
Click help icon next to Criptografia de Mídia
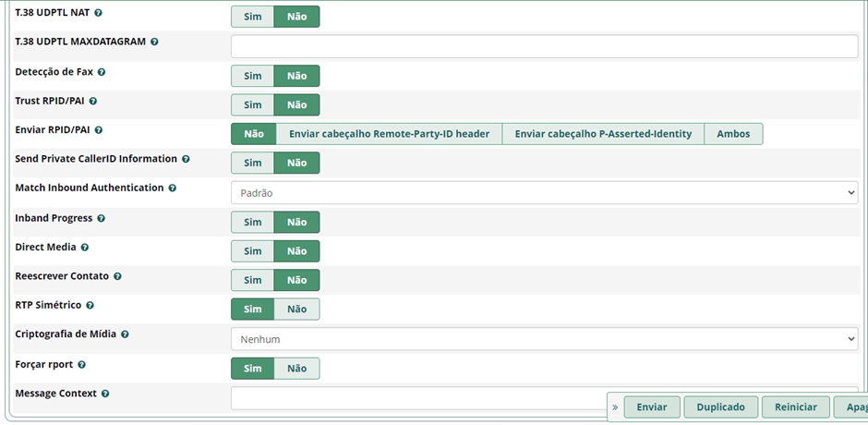125,334
